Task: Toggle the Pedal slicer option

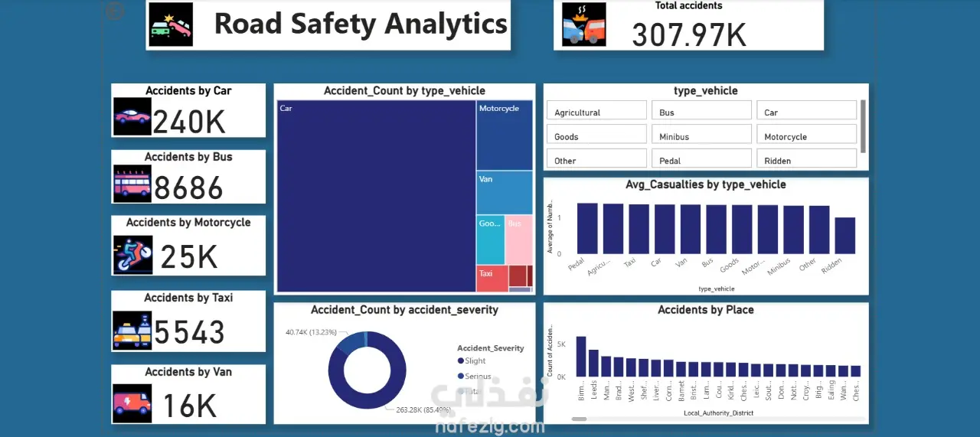Action: [702, 158]
